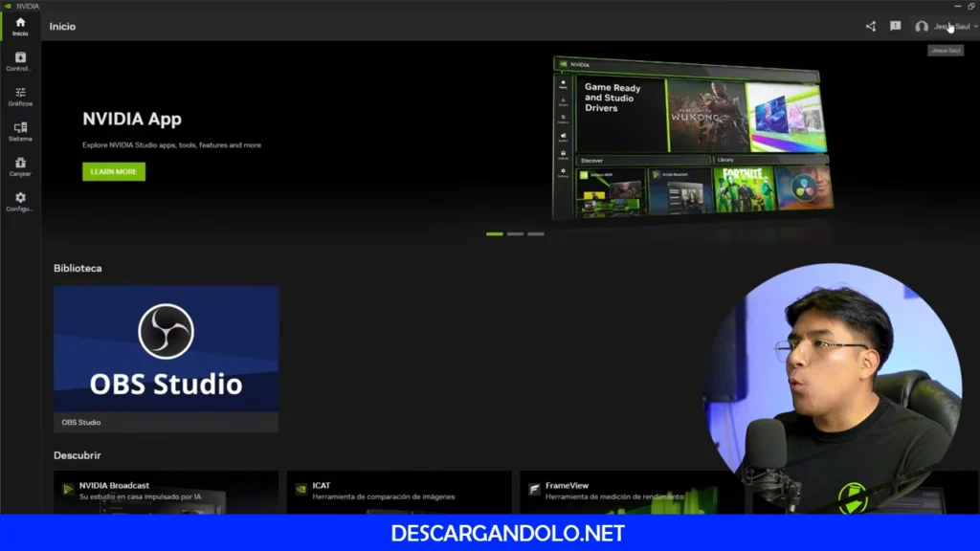Open the feedback message icon
This screenshot has width=980, height=551.
coord(894,26)
